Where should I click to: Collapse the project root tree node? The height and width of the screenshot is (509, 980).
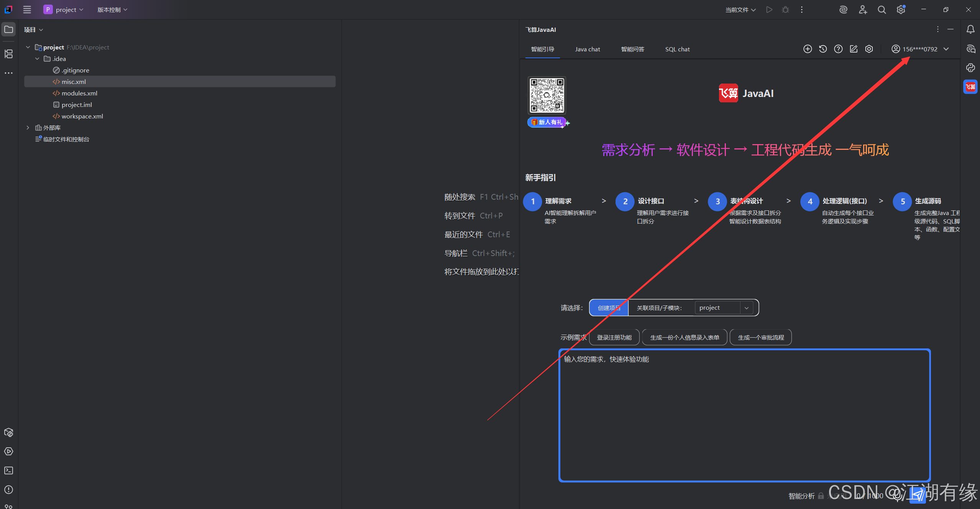28,47
